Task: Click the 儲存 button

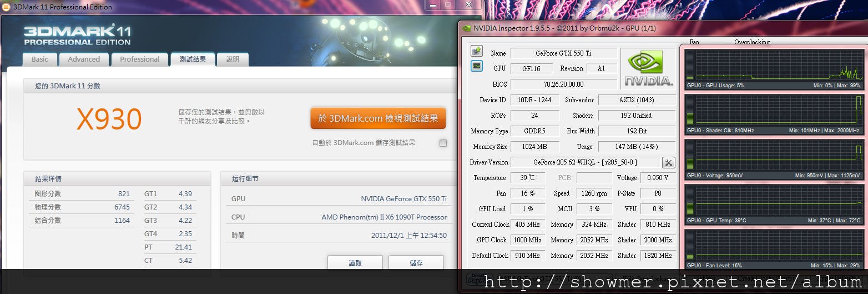Action: tap(416, 263)
